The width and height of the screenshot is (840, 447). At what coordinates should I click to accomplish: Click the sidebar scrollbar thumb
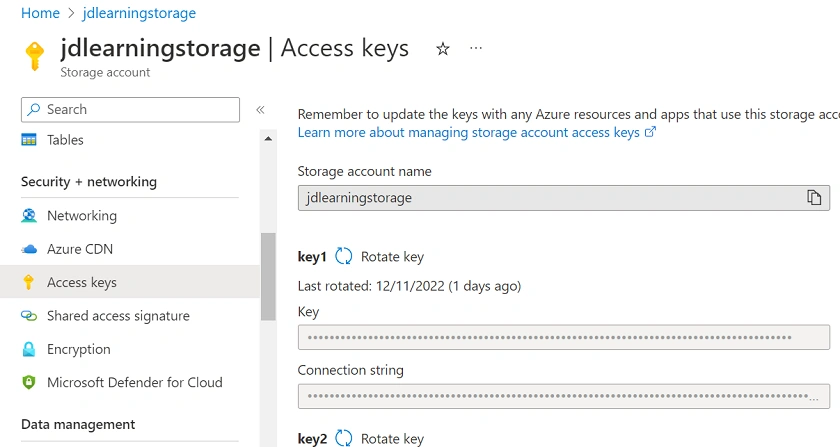pyautogui.click(x=268, y=277)
